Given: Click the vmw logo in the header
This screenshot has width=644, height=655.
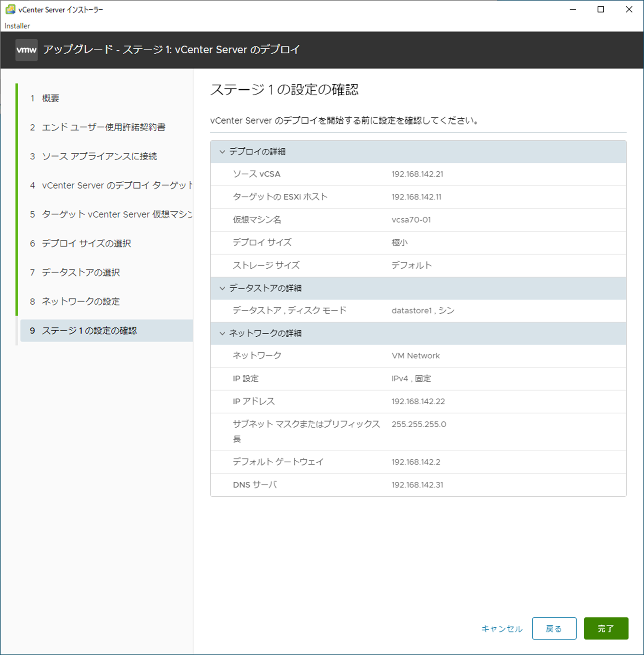Looking at the screenshot, I should (x=27, y=50).
